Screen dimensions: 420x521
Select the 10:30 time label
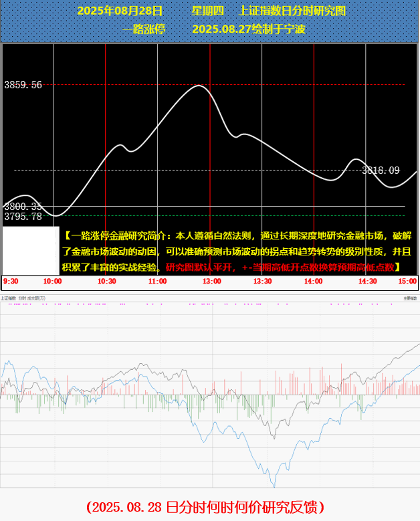(106, 281)
